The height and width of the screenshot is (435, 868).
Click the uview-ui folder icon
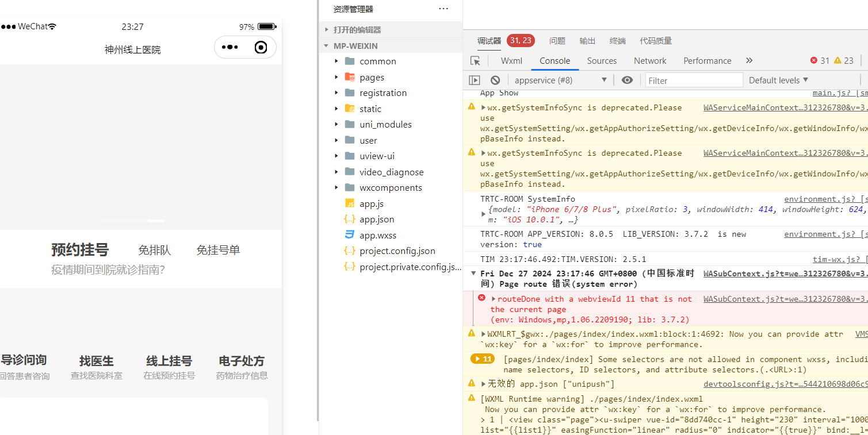tap(350, 156)
